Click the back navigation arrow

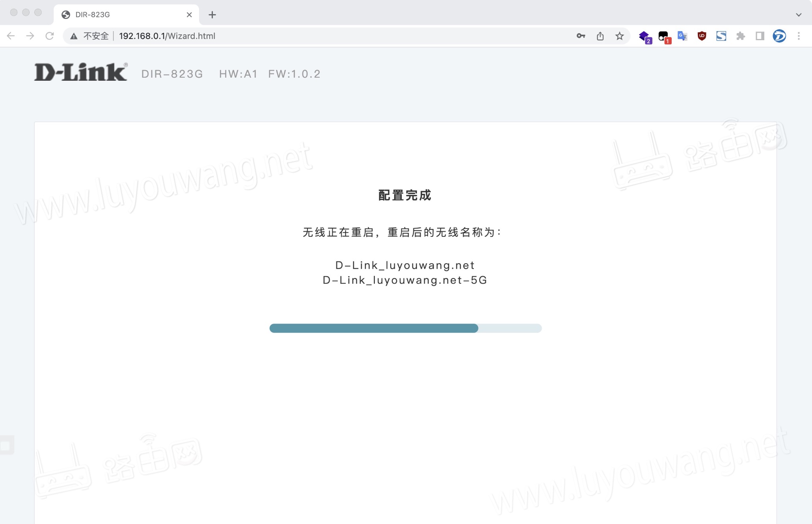(x=11, y=35)
